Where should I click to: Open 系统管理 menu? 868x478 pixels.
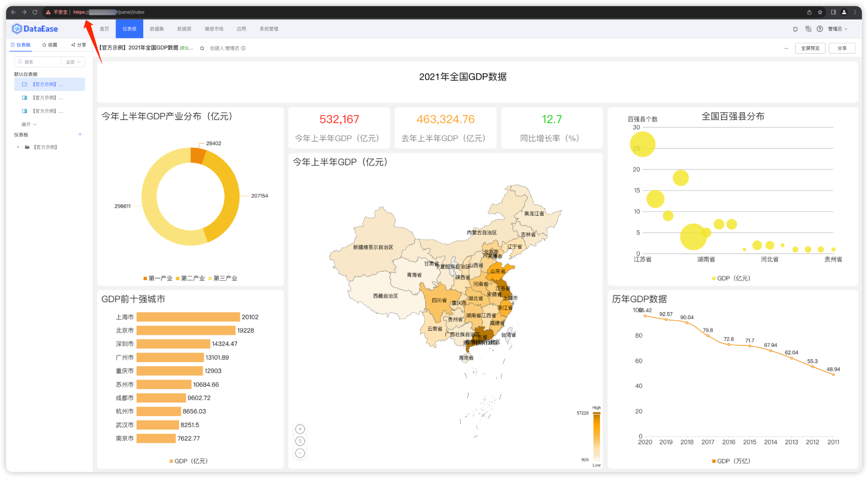coord(269,29)
